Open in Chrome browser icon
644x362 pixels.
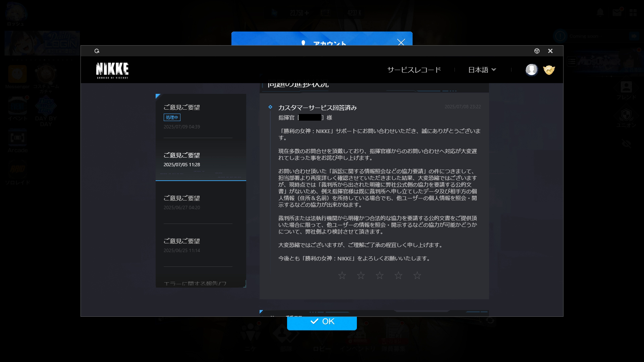click(537, 51)
